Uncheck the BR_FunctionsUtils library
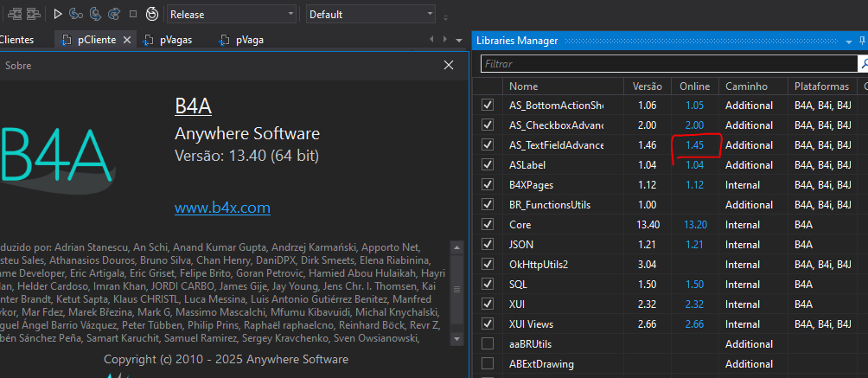Viewport: 868px width, 378px height. (x=487, y=204)
